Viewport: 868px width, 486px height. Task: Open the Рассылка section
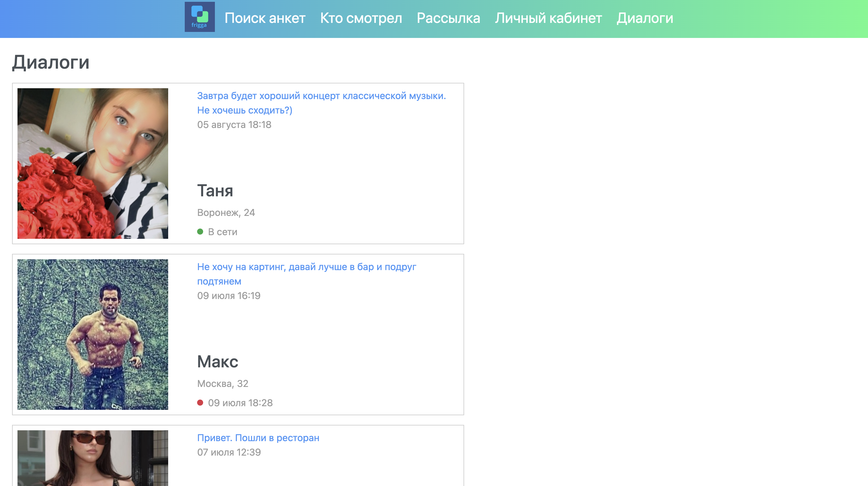(x=448, y=18)
